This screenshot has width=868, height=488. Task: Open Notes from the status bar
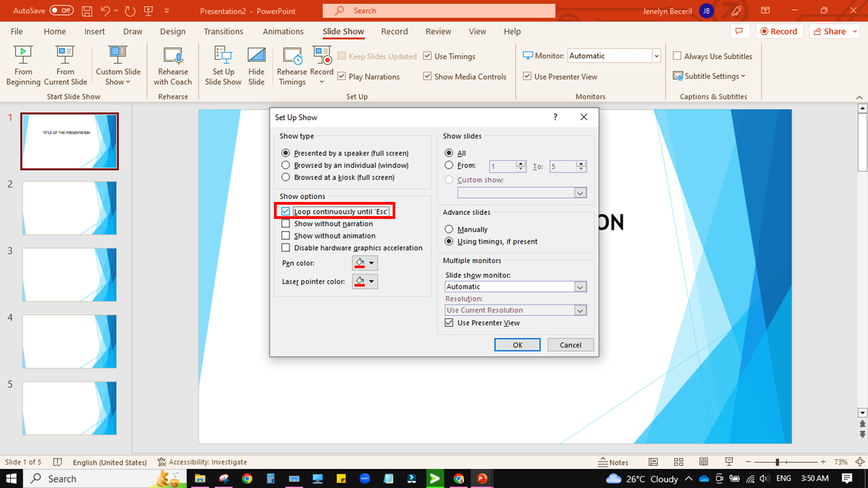[614, 462]
